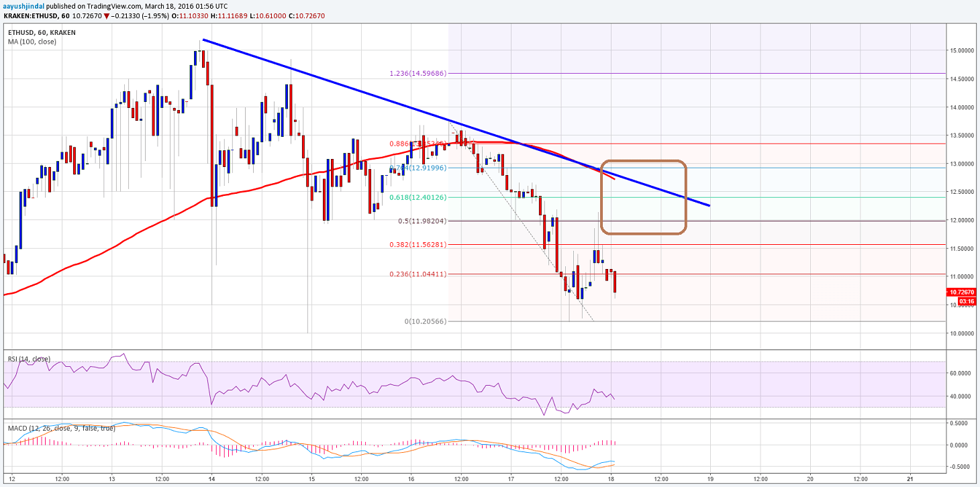
Task: Select Fibonacci level 0.5(11.98204)
Action: click(422, 221)
